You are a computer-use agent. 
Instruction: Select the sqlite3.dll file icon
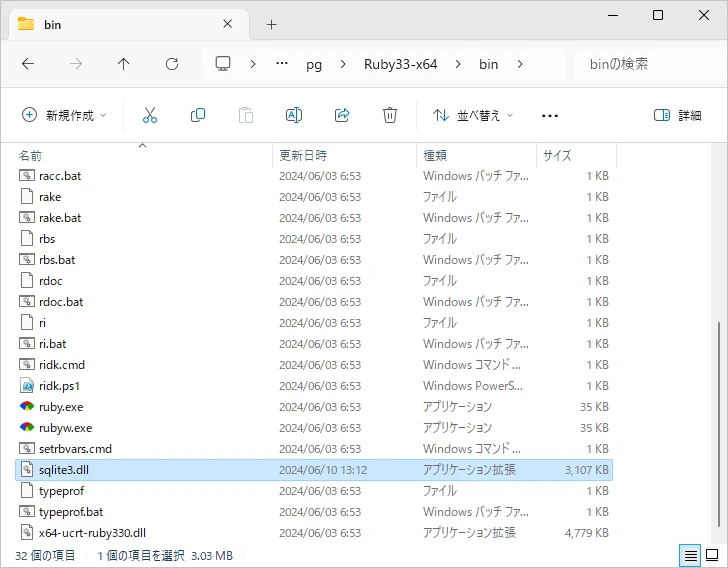tap(27, 470)
